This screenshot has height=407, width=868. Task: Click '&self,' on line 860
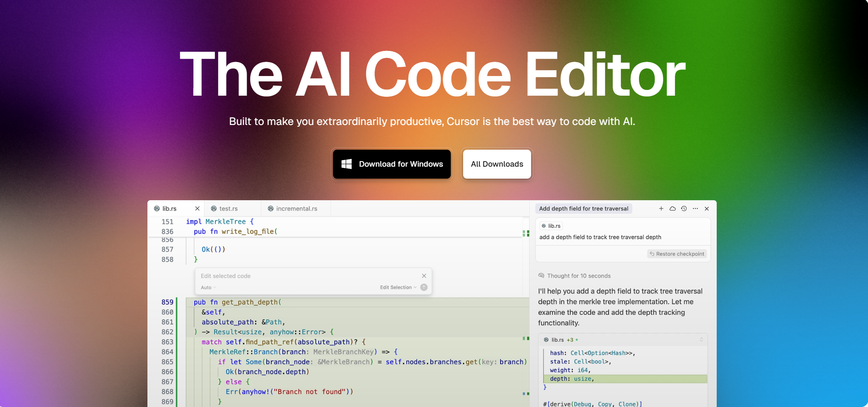click(x=213, y=312)
